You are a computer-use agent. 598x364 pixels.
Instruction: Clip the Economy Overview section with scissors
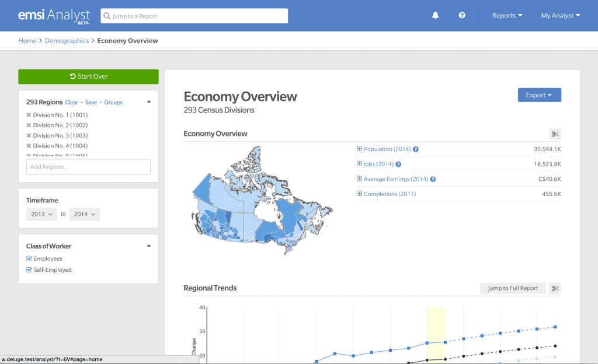point(555,134)
